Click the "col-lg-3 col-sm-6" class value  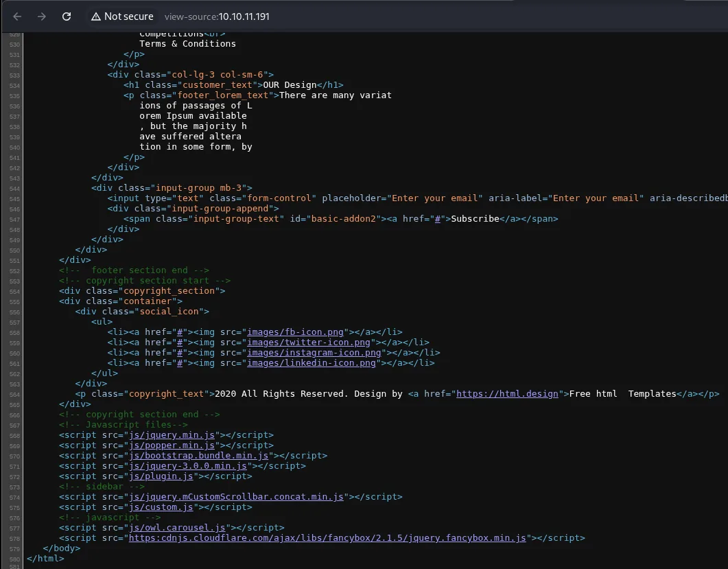tap(218, 75)
